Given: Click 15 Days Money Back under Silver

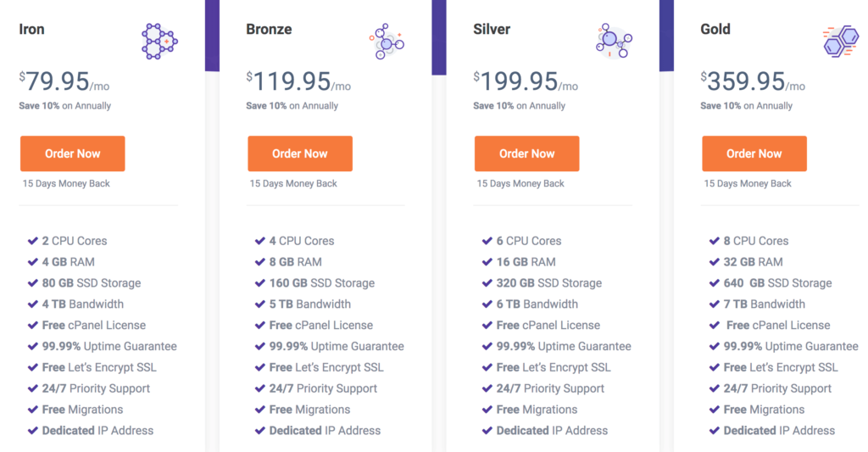Looking at the screenshot, I should (520, 183).
